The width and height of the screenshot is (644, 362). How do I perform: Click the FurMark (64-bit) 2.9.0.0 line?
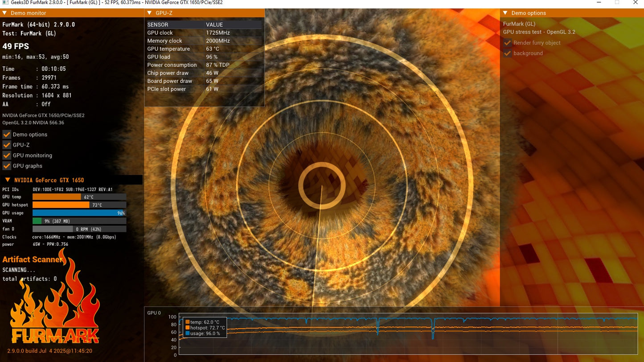(x=39, y=24)
